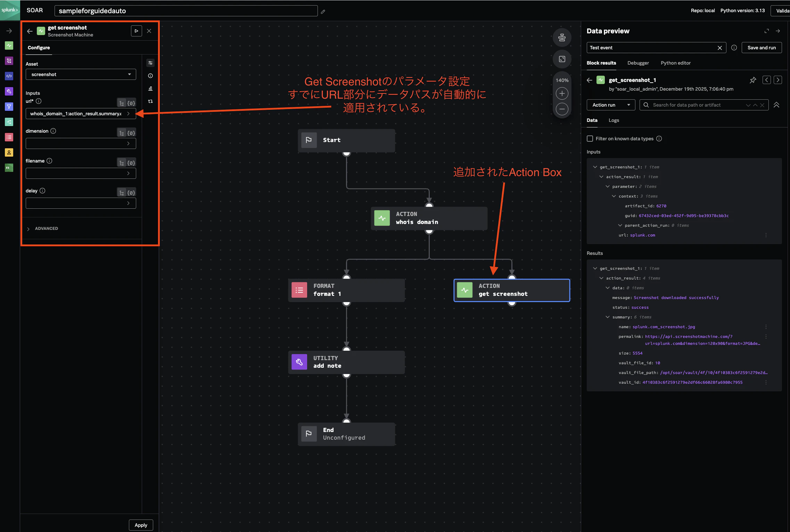Open the Logs tab

click(x=614, y=120)
